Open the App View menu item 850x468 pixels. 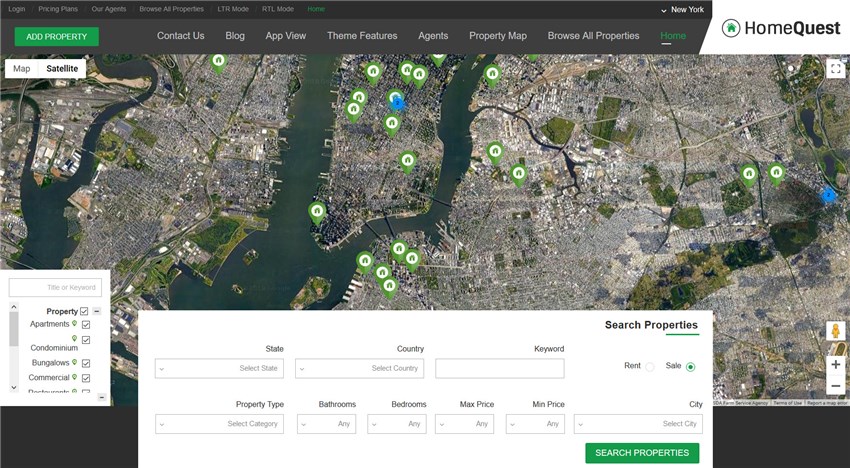pyautogui.click(x=286, y=36)
